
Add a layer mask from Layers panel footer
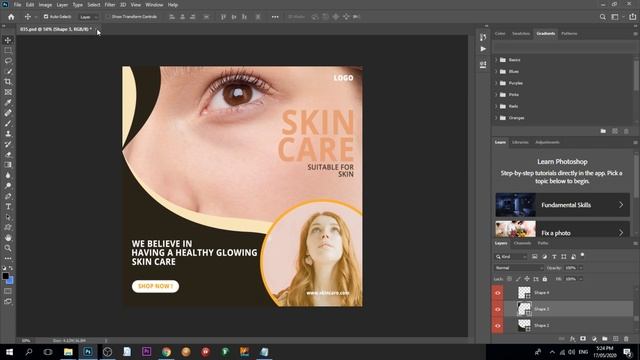pos(583,339)
